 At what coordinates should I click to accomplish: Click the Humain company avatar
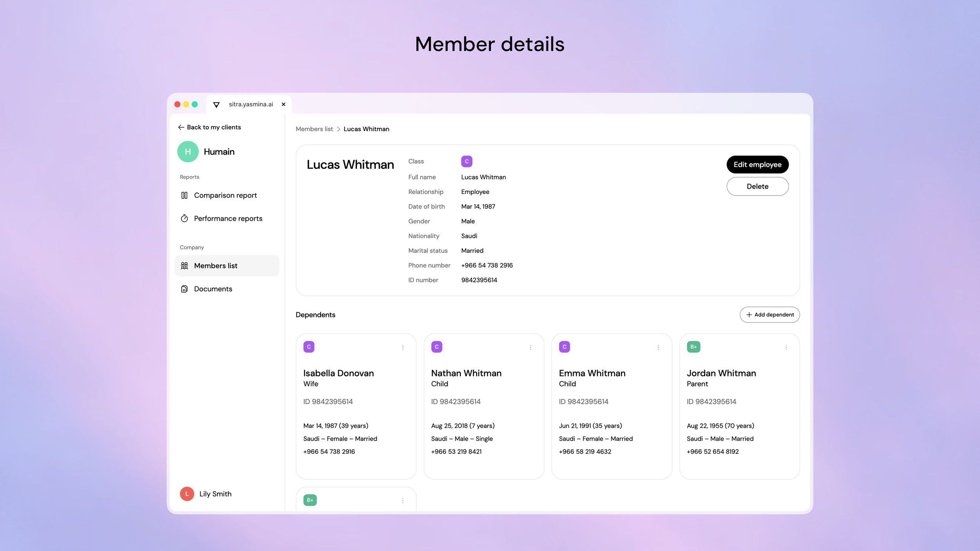coord(188,152)
